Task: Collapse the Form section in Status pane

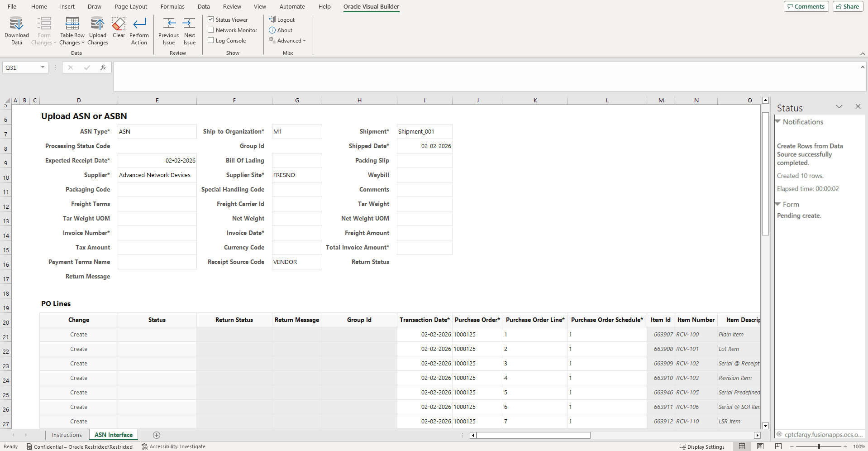Action: [778, 204]
